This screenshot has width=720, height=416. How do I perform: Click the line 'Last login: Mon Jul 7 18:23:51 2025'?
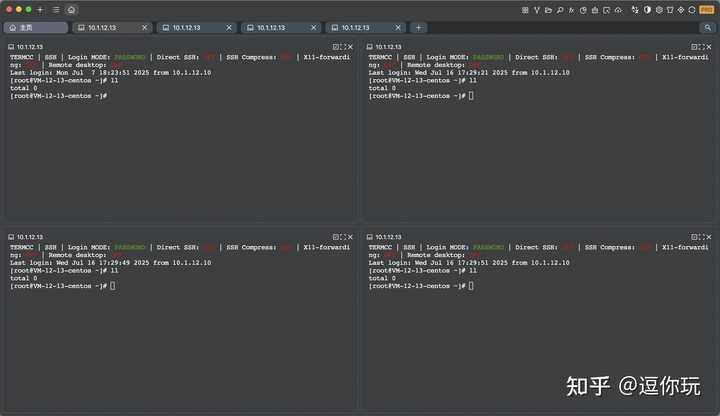click(111, 73)
